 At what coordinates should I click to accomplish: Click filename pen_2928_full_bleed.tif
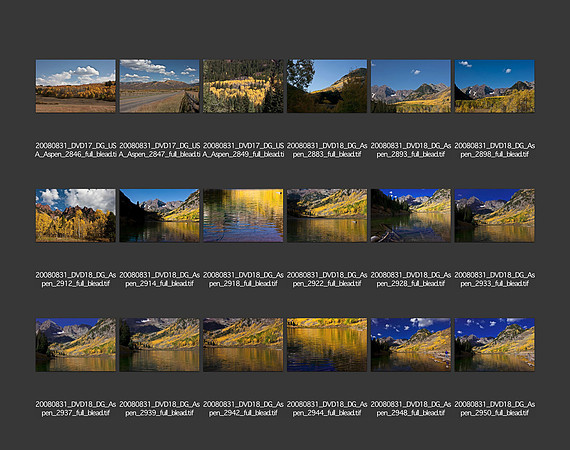pos(411,279)
